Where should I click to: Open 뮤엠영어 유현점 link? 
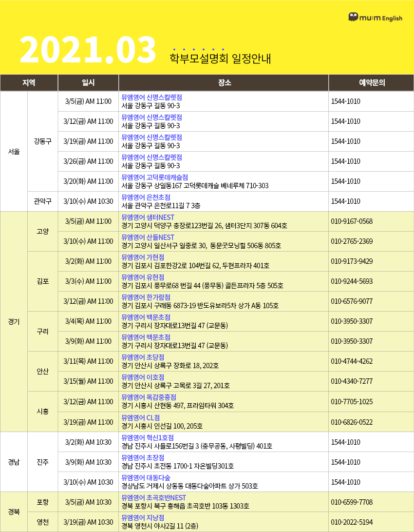click(143, 277)
